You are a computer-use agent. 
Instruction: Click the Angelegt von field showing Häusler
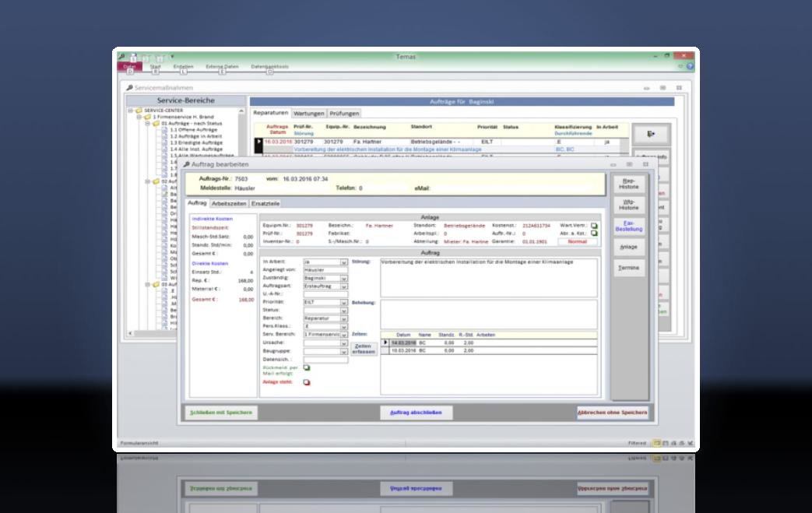point(325,270)
